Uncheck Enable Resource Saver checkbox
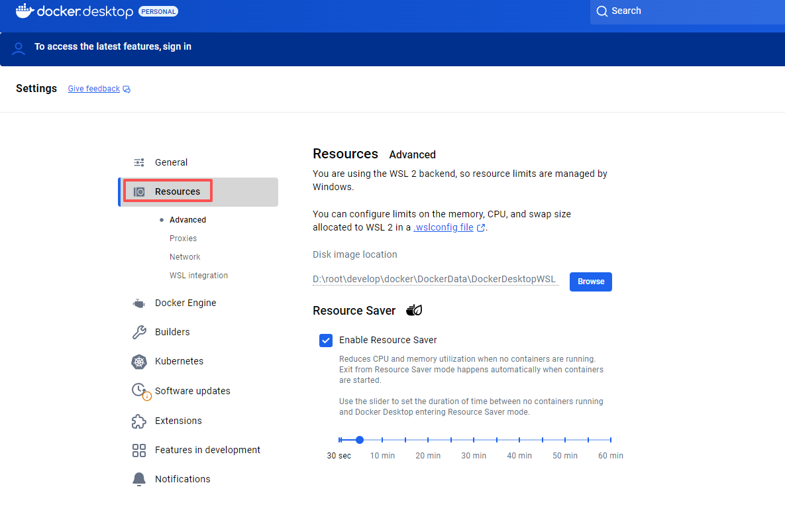This screenshot has width=785, height=532. coord(326,341)
